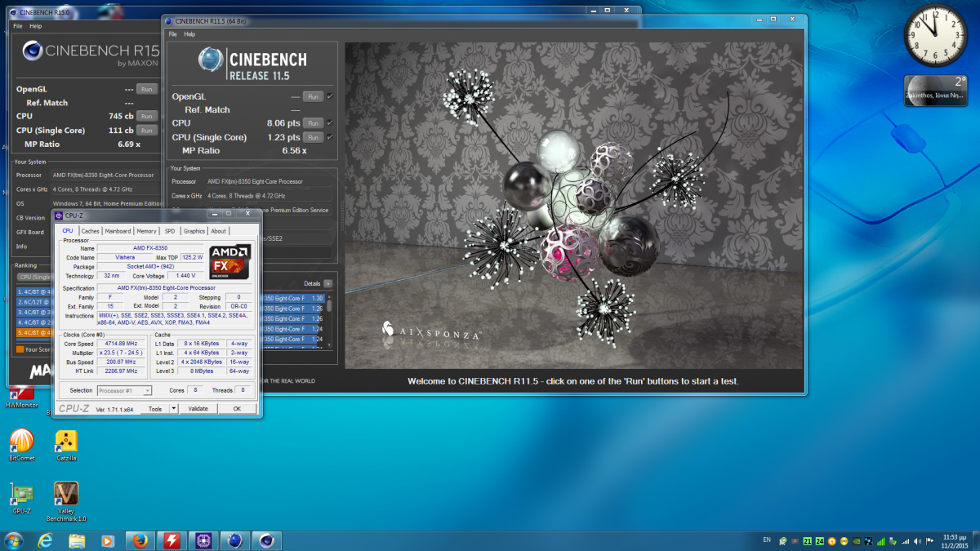Run the CPU test in Cinebench R11.5
The image size is (980, 551).
[x=313, y=123]
